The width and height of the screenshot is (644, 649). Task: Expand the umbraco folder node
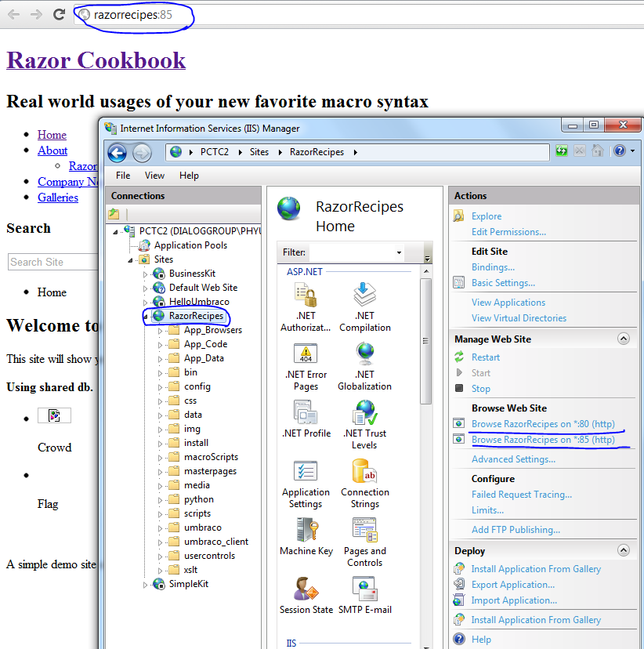click(x=160, y=528)
